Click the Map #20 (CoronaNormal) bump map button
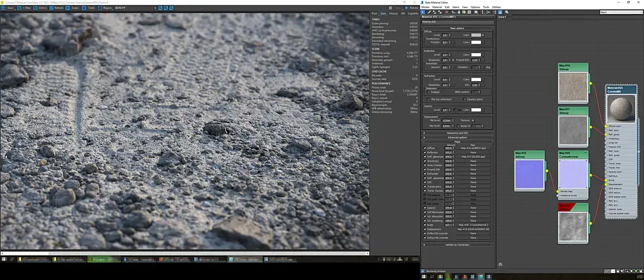Image resolution: width=644 pixels, height=280 pixels. pos(473,225)
